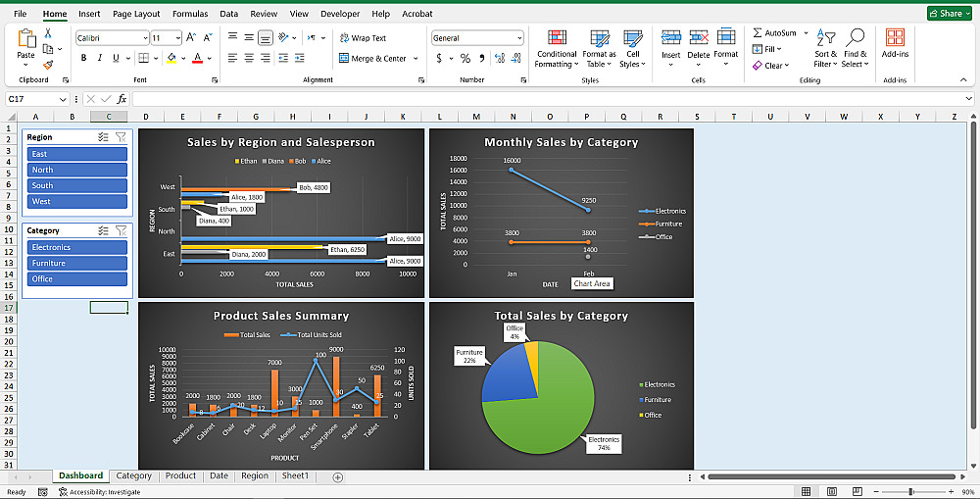
Task: Select the East item in Region slicer
Action: point(76,154)
